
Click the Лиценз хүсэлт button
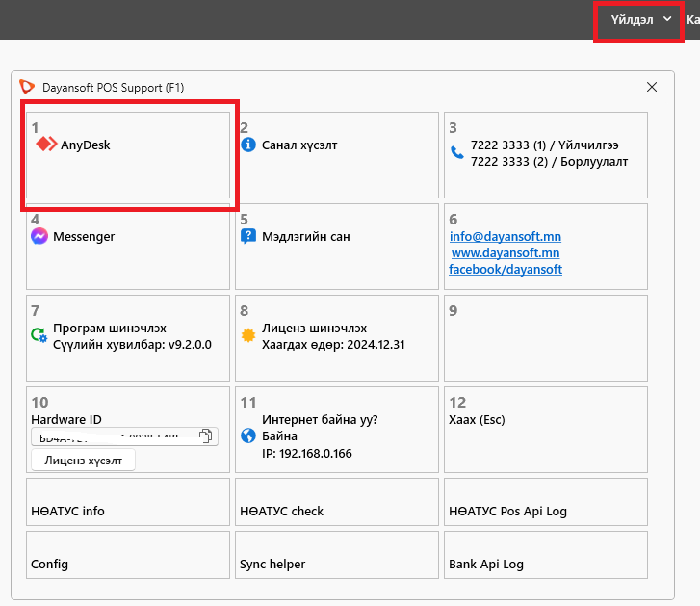[x=83, y=461]
